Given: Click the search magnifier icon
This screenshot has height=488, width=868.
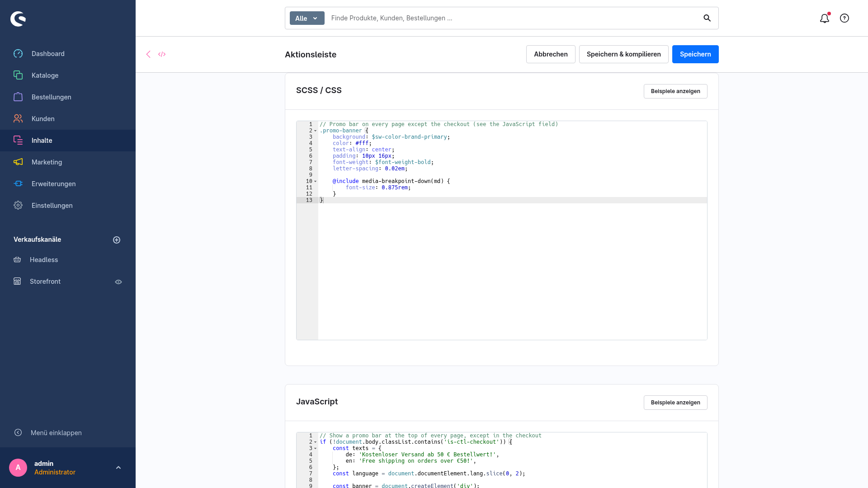Looking at the screenshot, I should click(x=707, y=18).
